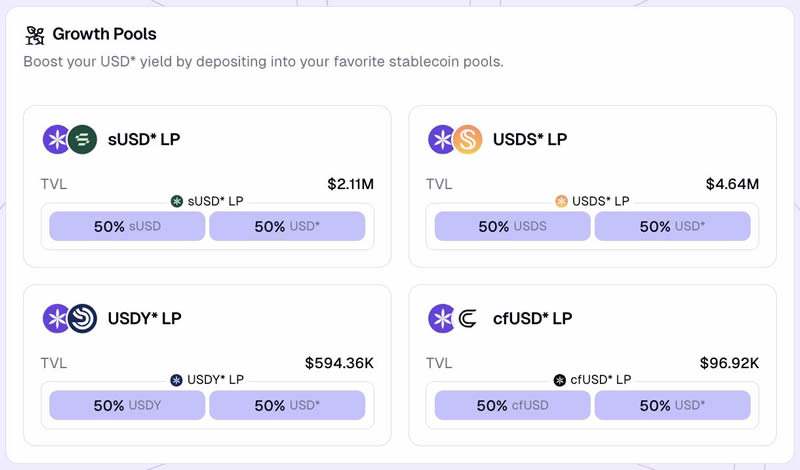Select the cfUSD* LP pool title
Image resolution: width=800 pixels, height=470 pixels.
(x=533, y=318)
